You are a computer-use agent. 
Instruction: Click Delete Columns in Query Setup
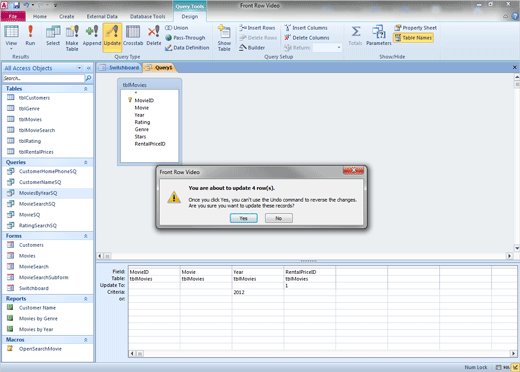click(307, 38)
